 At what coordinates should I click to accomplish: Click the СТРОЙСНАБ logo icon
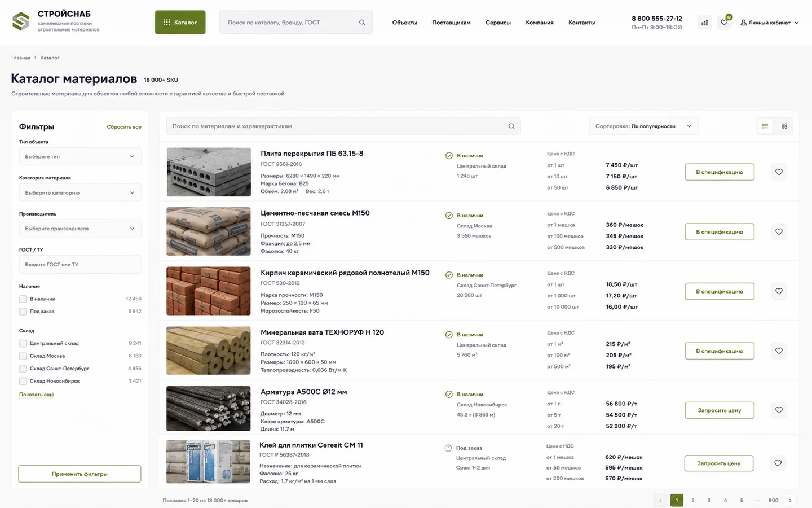point(21,21)
